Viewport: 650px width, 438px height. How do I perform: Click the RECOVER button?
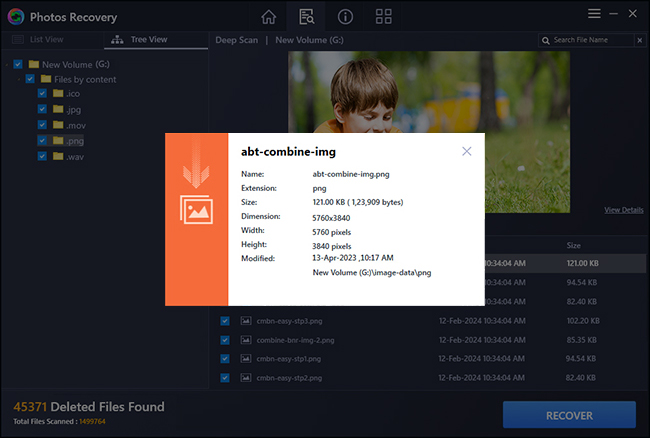(x=569, y=415)
